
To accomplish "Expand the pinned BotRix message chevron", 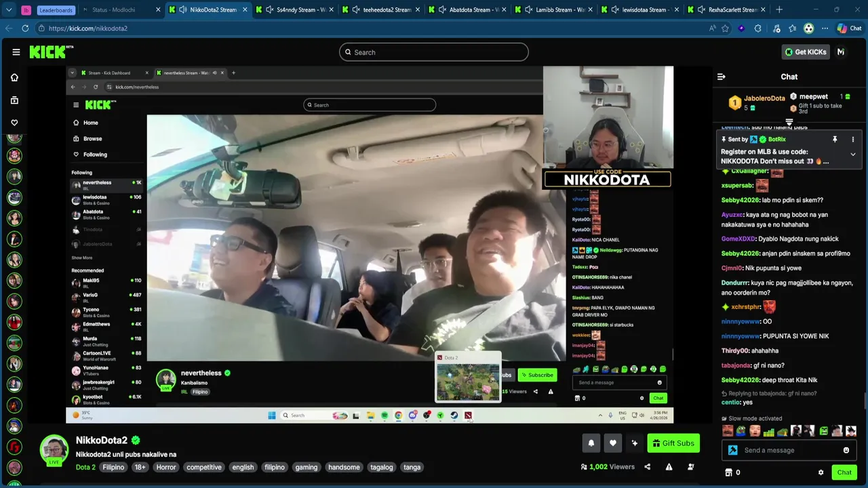I will [x=853, y=155].
